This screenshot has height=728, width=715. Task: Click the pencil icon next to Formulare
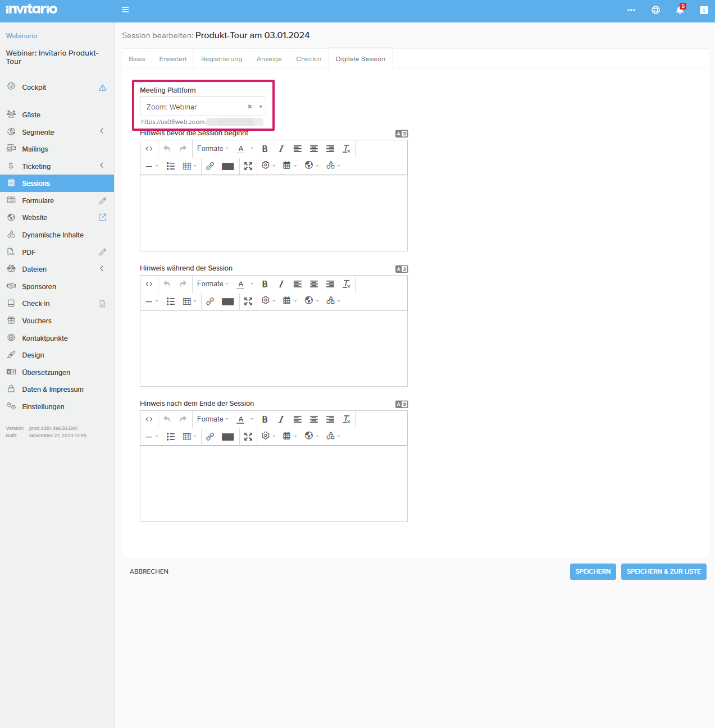tap(102, 201)
